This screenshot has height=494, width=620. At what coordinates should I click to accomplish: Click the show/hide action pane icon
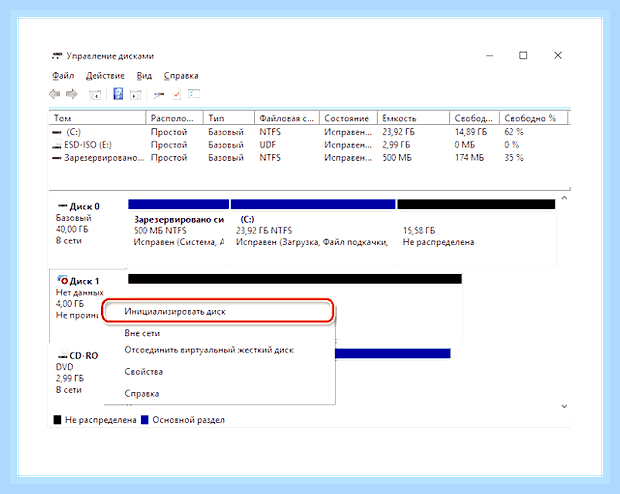point(136,95)
